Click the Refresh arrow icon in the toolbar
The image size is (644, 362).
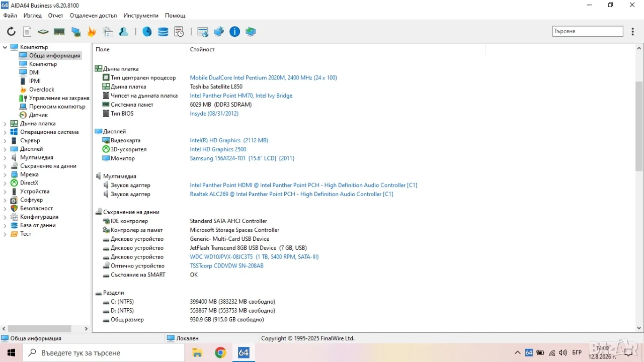pos(11,32)
